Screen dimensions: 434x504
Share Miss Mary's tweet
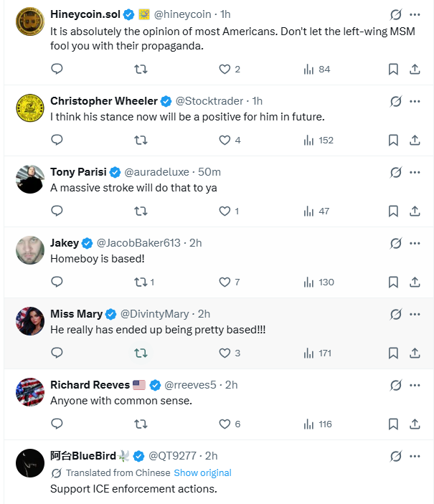(x=415, y=353)
